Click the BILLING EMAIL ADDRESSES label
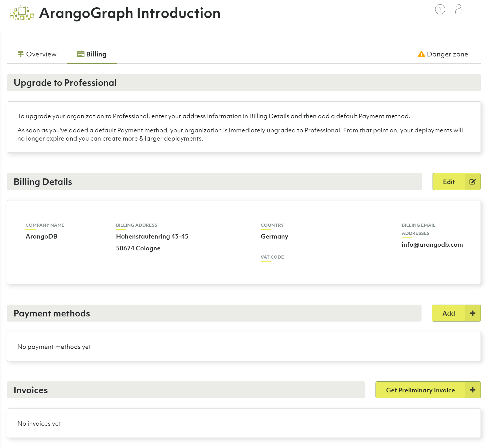The image size is (489, 448). click(x=418, y=229)
